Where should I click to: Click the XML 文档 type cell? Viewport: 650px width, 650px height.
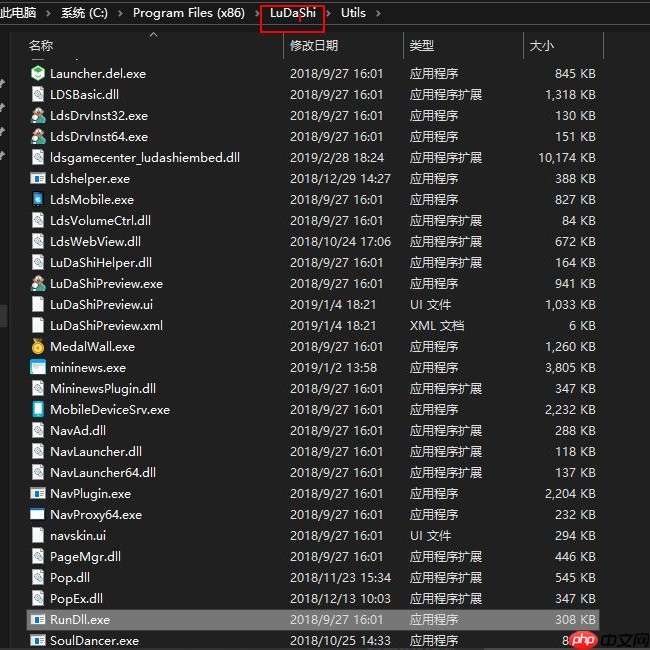click(x=437, y=325)
